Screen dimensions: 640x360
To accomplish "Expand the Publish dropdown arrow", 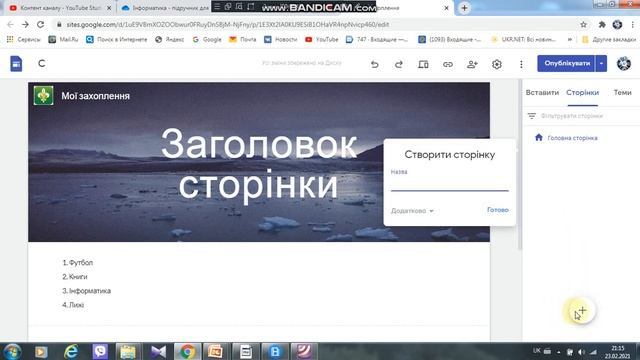I will coord(601,64).
